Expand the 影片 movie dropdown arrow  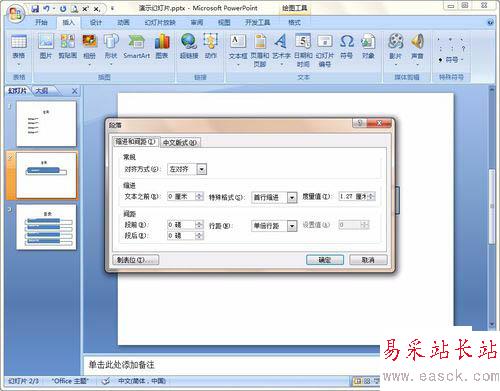coord(395,64)
